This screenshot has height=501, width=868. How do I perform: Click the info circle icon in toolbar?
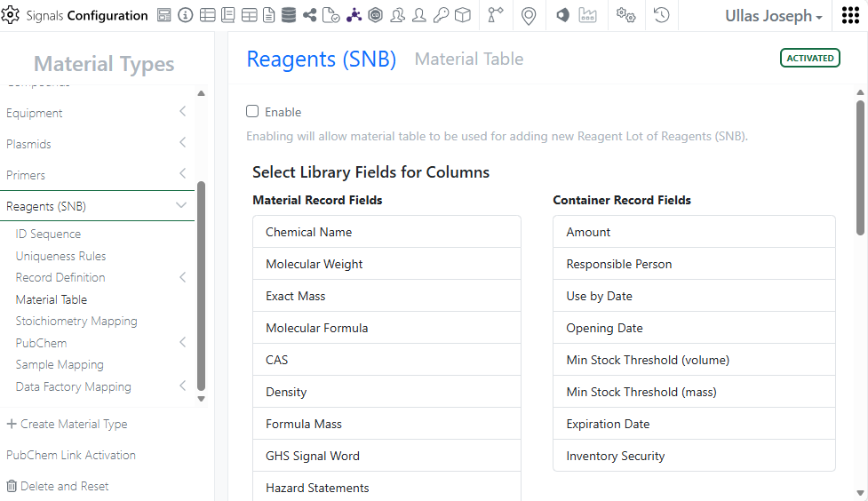click(x=185, y=15)
